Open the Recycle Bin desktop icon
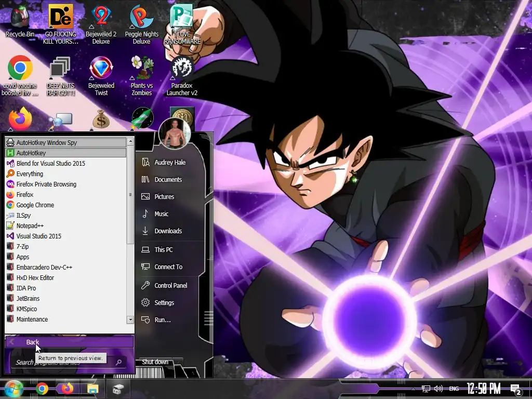The width and height of the screenshot is (532, 399). tap(20, 20)
